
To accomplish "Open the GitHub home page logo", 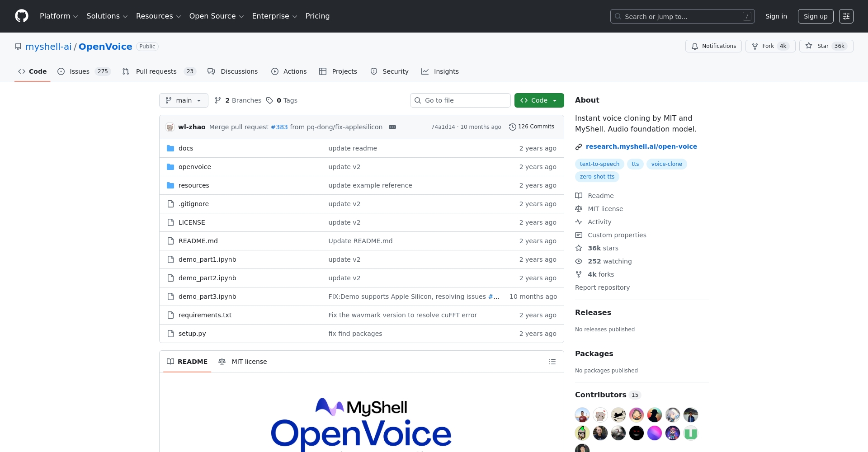I will 21,16.
